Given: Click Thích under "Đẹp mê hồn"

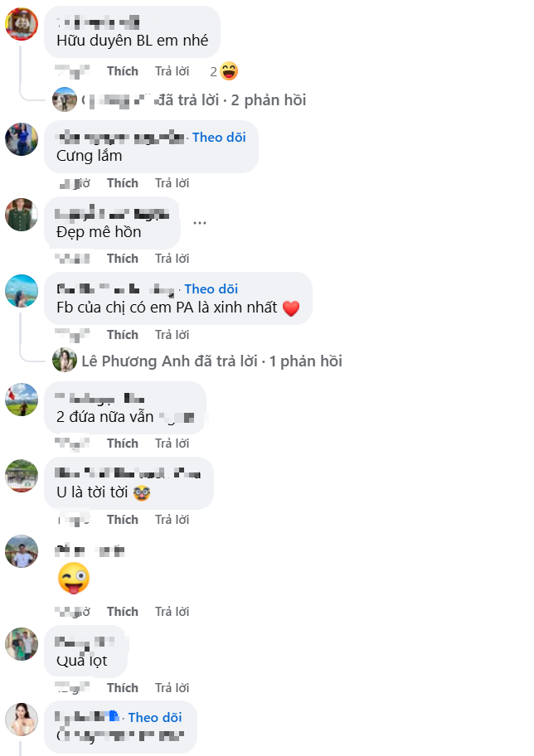Looking at the screenshot, I should (x=123, y=259).
